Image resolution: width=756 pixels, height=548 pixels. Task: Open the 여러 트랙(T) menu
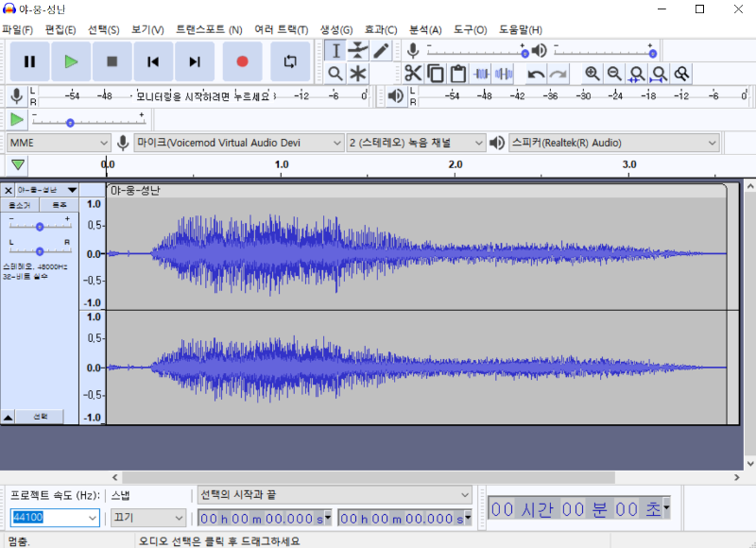[282, 30]
